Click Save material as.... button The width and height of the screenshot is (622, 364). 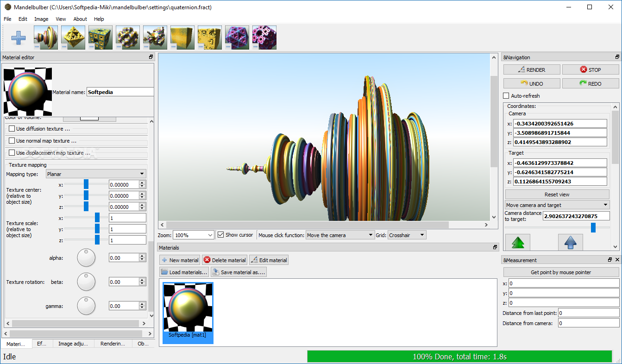(x=239, y=272)
